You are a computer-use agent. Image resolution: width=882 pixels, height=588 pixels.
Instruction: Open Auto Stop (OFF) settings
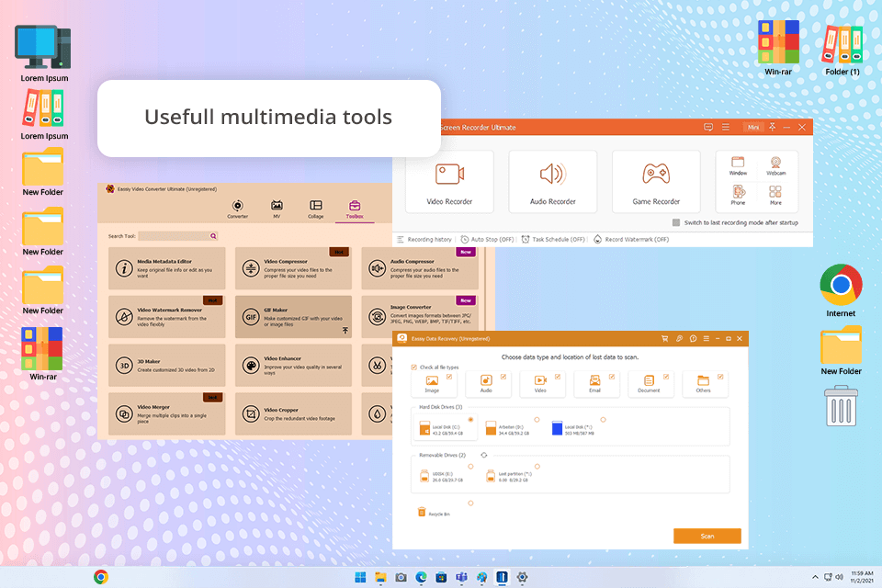click(487, 239)
